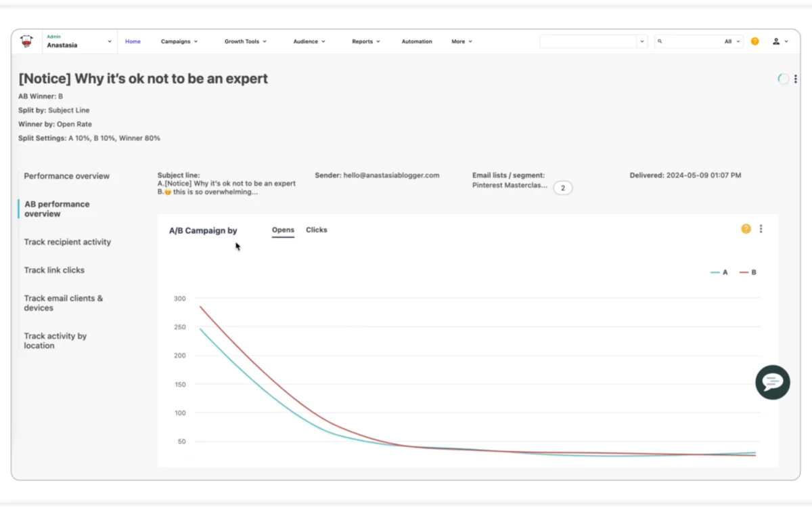812x508 pixels.
Task: Click the loading spinner near page title
Action: (783, 79)
